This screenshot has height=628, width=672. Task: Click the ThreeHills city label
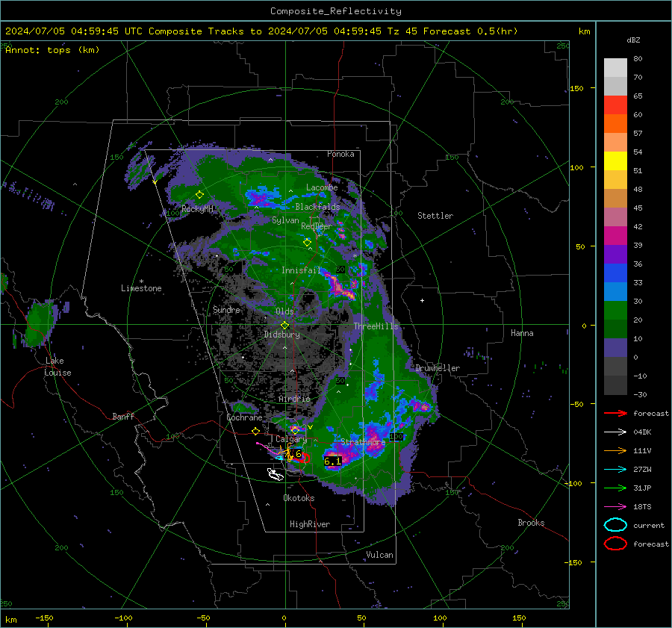point(376,326)
